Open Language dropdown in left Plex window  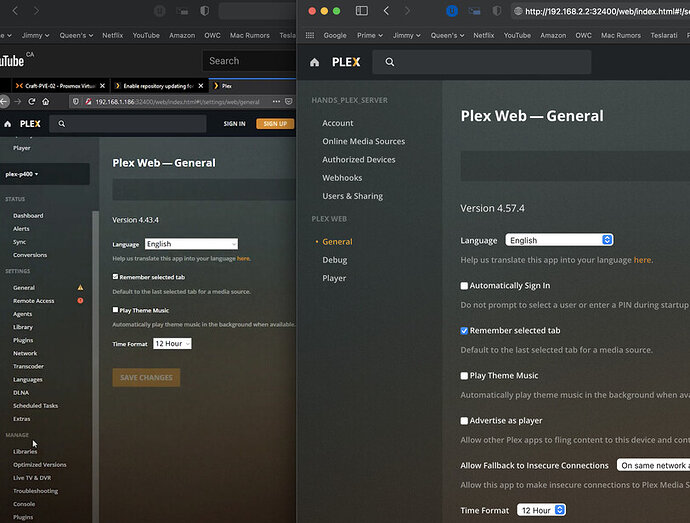[191, 244]
